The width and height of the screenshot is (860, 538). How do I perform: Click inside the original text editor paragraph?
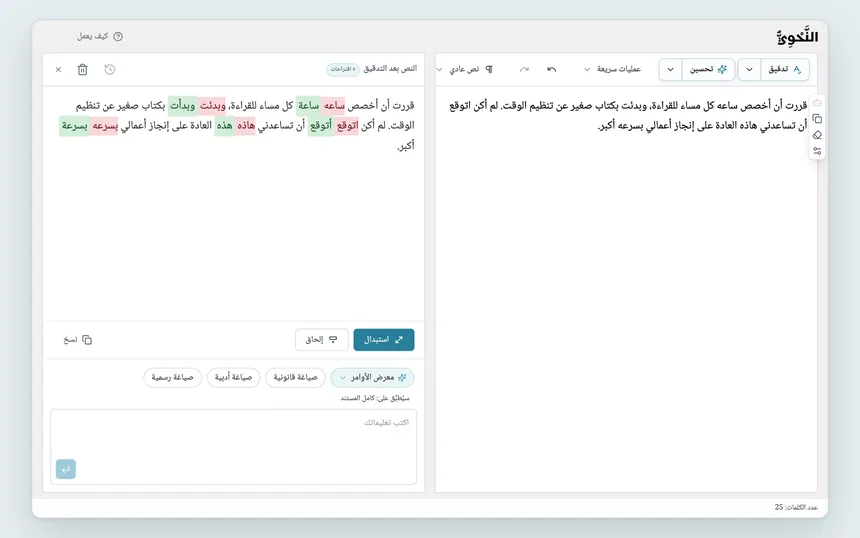pos(629,116)
